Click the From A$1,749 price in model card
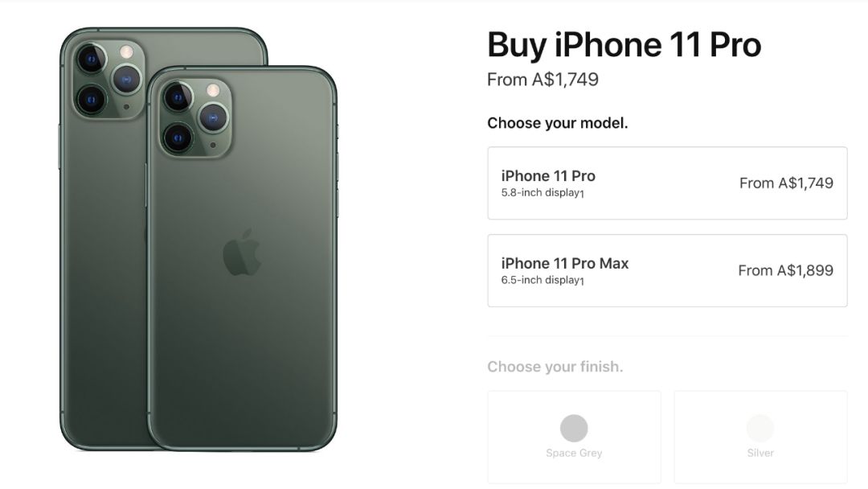The height and width of the screenshot is (489, 868). click(786, 183)
